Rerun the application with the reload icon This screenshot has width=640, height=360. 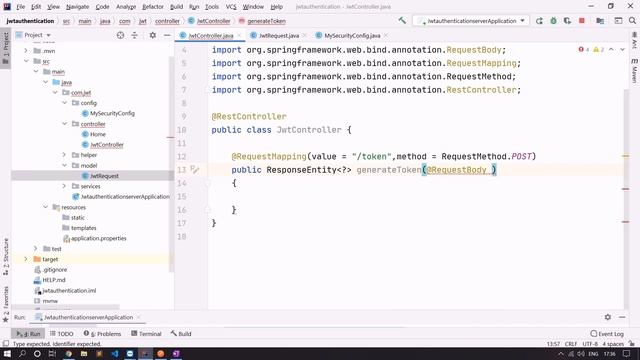coord(539,21)
